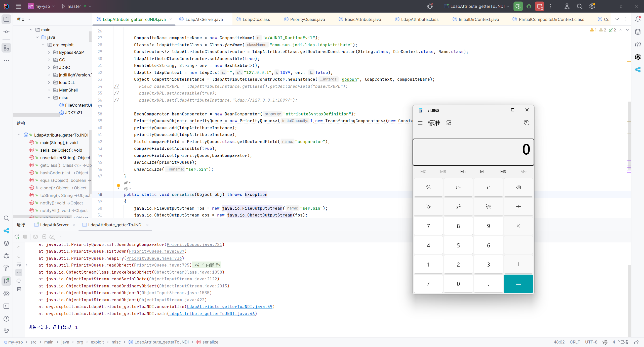Viewport: 644px width, 347px height.
Task: Click Calculator backspace key
Action: click(518, 188)
